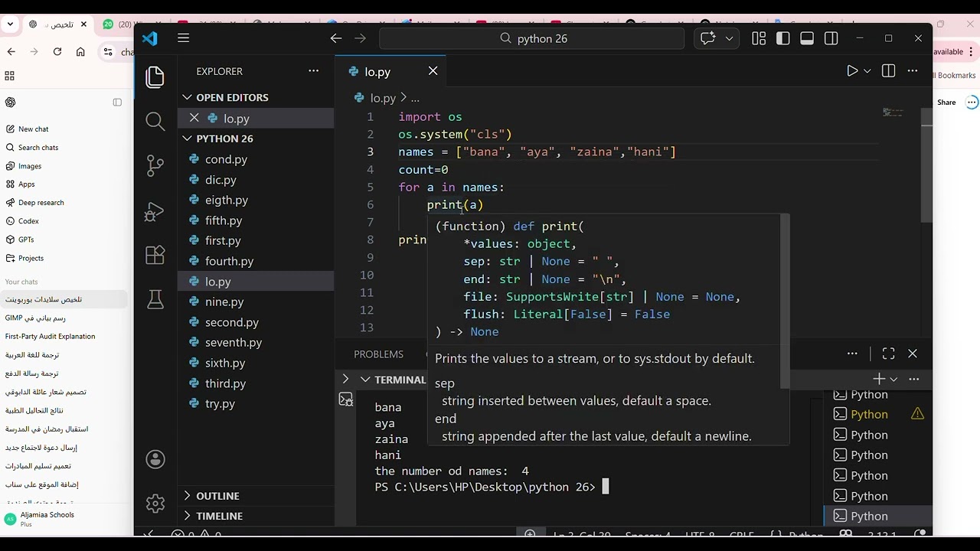Click the VS Code logo icon
Image resolution: width=980 pixels, height=551 pixels.
pyautogui.click(x=150, y=38)
